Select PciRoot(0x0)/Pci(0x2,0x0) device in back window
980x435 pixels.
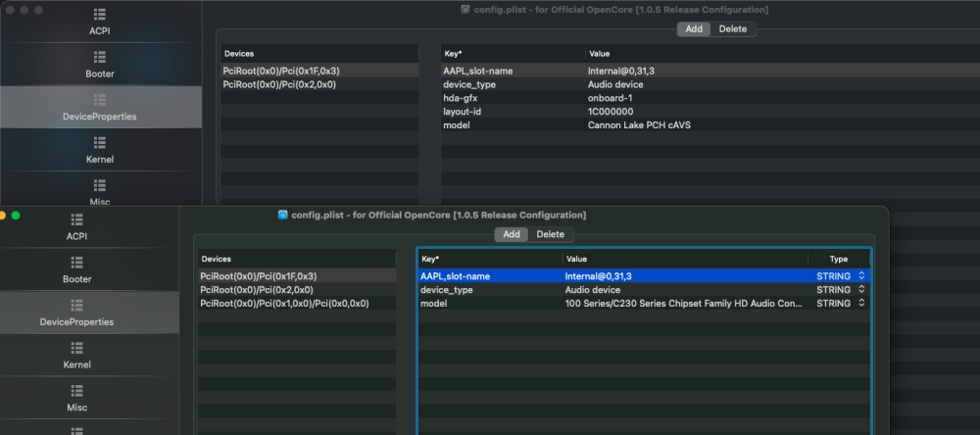point(319,83)
